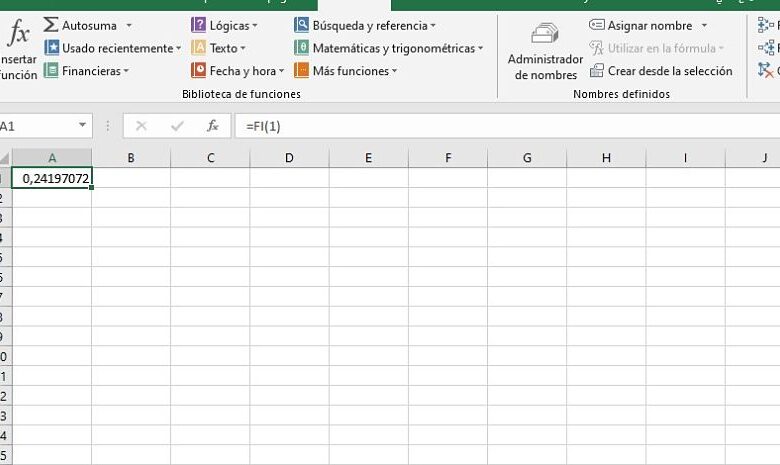Image resolution: width=780 pixels, height=465 pixels.
Task: Expand the Asignar nombre dropdown arrow
Action: tap(704, 25)
